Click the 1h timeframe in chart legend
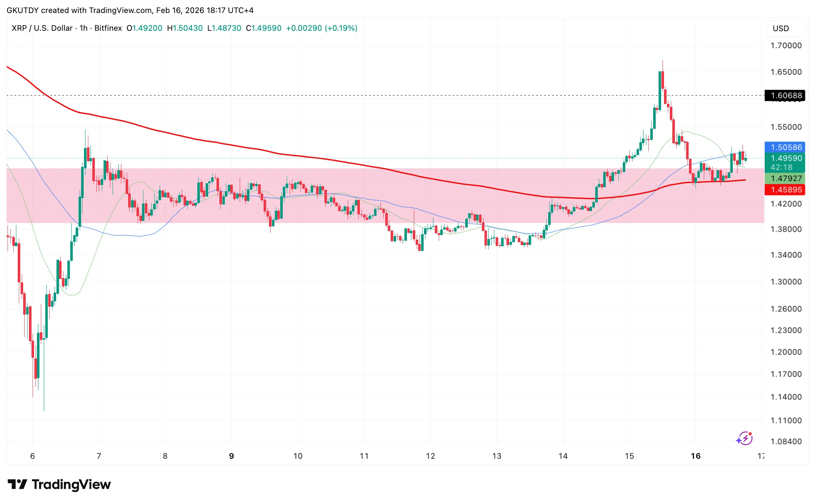The width and height of the screenshot is (815, 504). coord(84,28)
